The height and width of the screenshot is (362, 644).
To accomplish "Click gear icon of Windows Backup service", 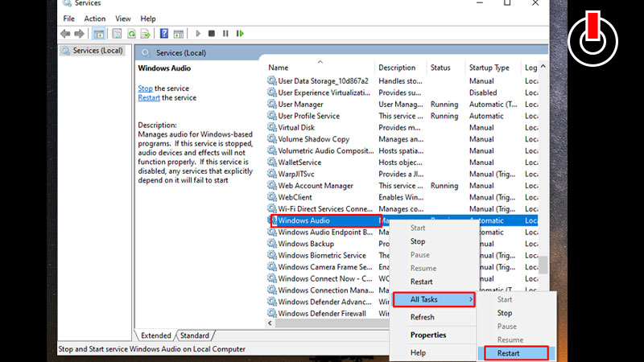I will coord(272,244).
